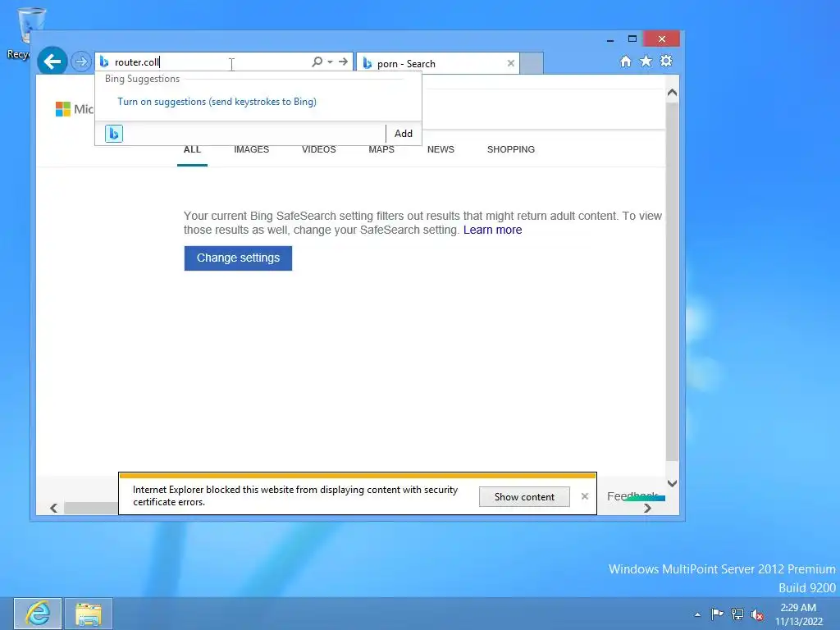Switch to IMAGES results
Screen dimensions: 840x630
point(251,149)
